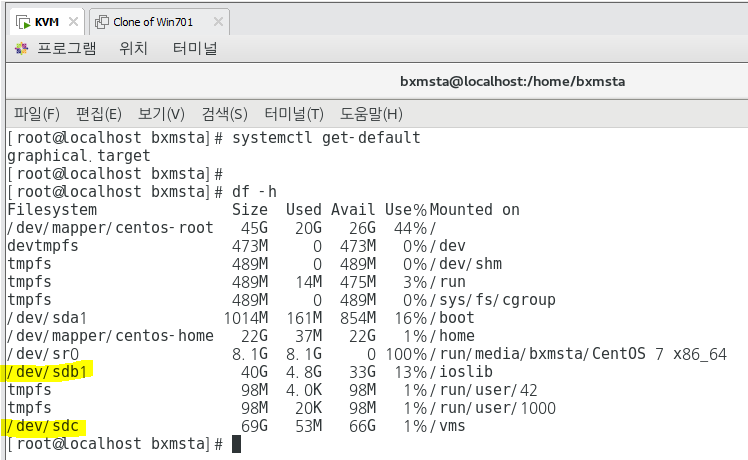Open the 보기(V) menu
The image size is (748, 460).
pos(161,114)
